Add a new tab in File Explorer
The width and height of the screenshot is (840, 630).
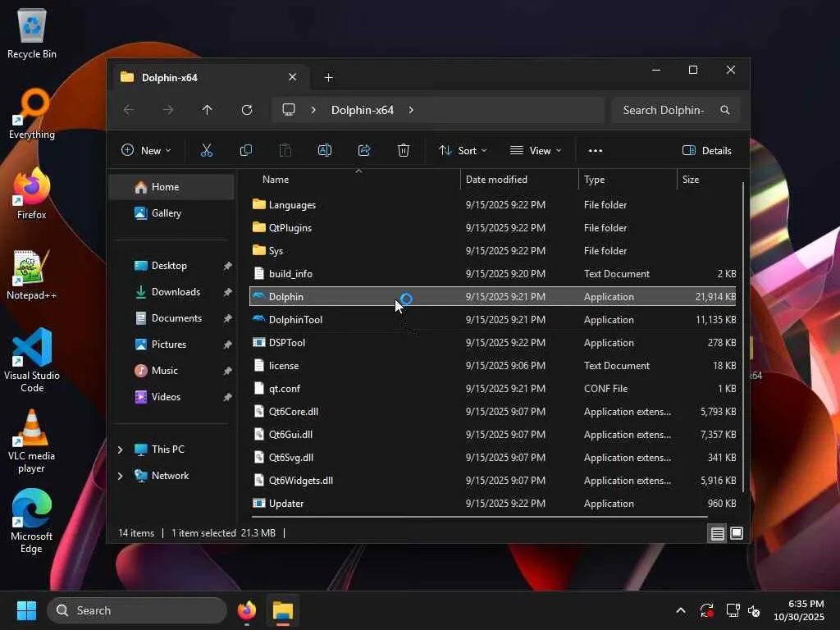tap(328, 77)
